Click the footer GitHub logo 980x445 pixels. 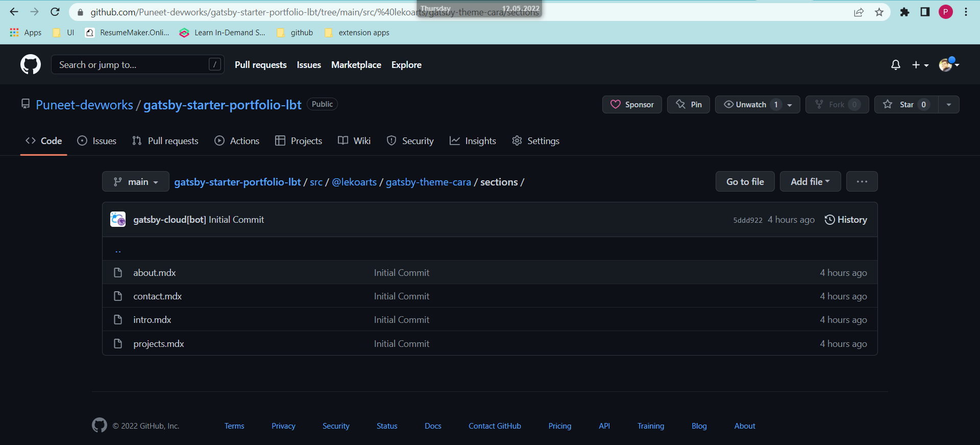100,425
